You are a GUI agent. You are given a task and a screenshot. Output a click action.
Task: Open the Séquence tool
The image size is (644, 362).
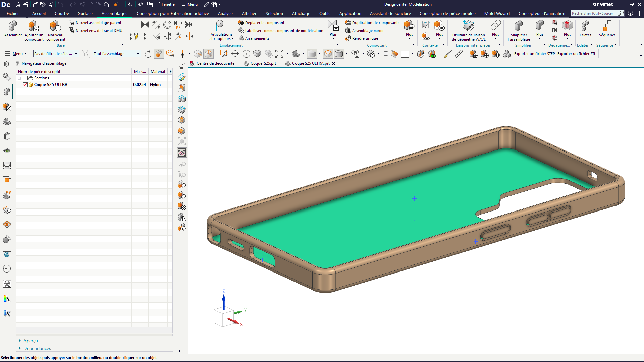tap(607, 29)
